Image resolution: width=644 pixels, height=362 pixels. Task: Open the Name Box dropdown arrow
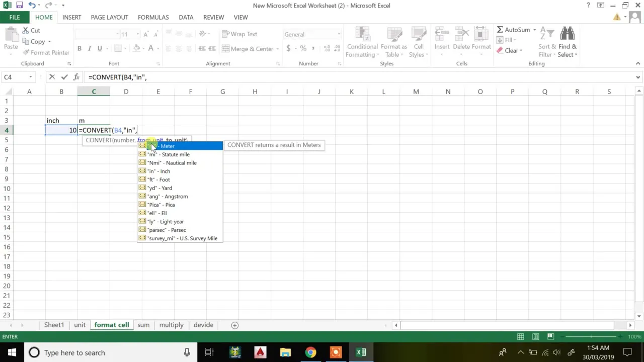(31, 77)
